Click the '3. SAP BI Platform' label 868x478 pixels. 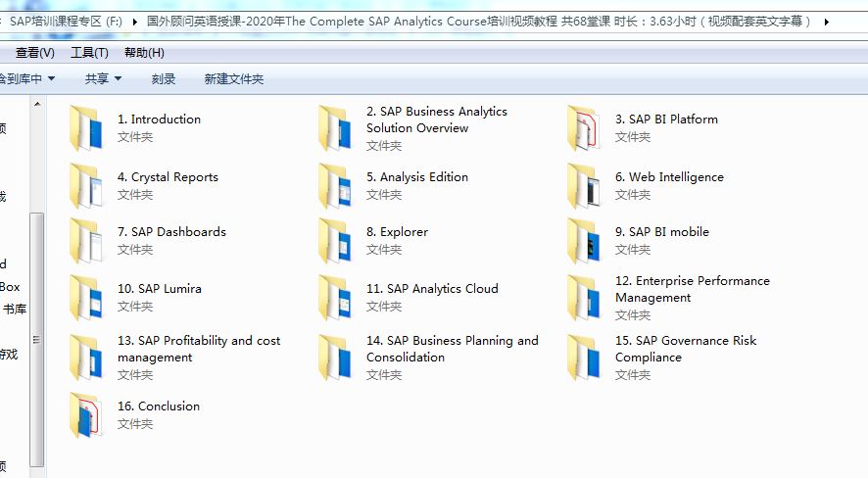click(x=666, y=119)
